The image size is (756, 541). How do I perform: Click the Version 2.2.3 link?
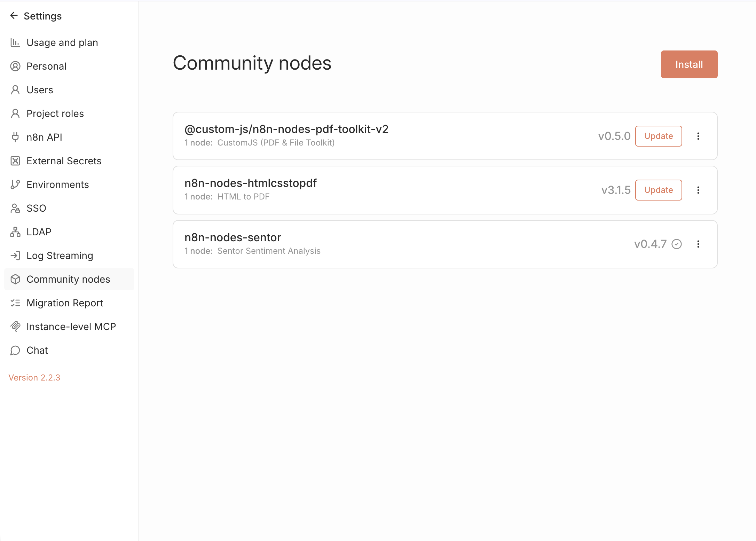pos(34,377)
